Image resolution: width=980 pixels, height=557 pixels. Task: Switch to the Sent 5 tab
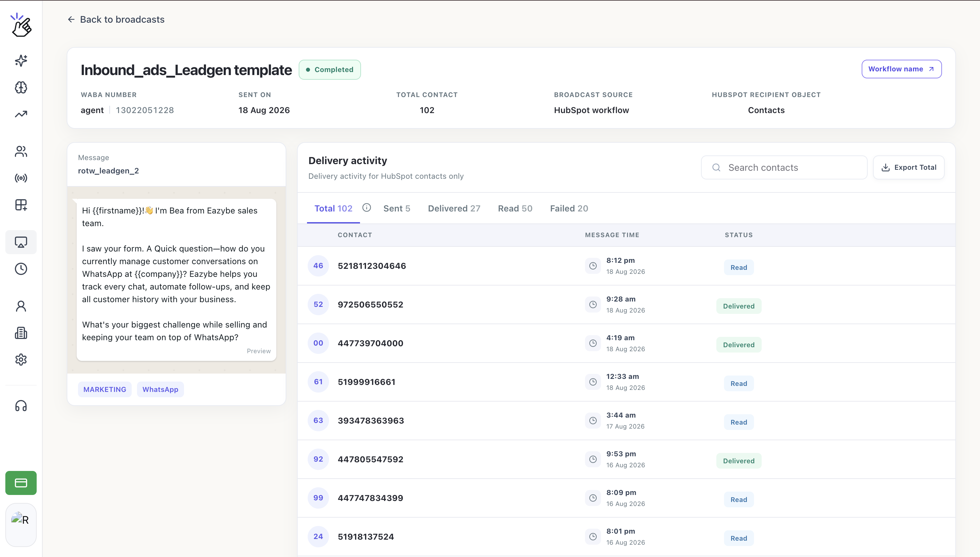(x=397, y=208)
